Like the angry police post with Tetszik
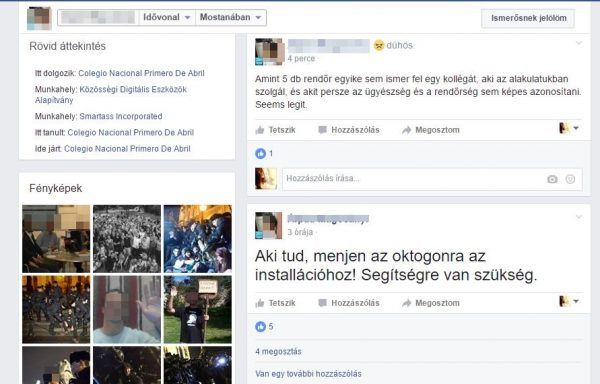Viewport: 600px width, 384px height. (276, 130)
